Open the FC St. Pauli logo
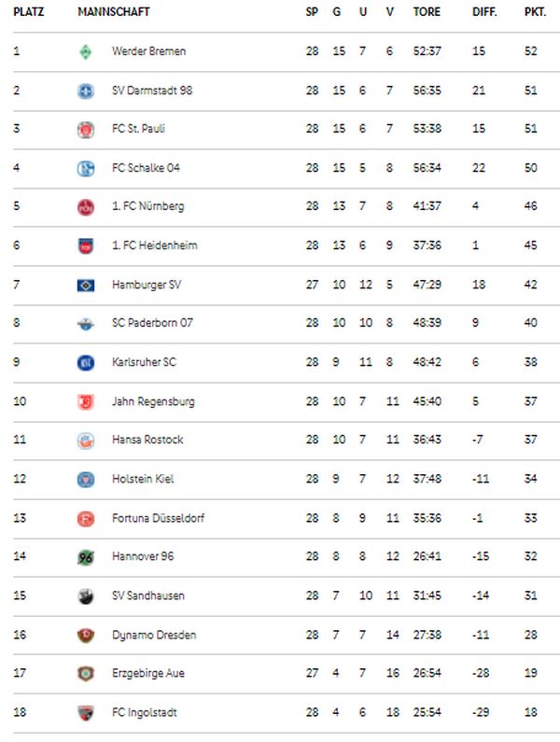The height and width of the screenshot is (742, 560). (86, 130)
